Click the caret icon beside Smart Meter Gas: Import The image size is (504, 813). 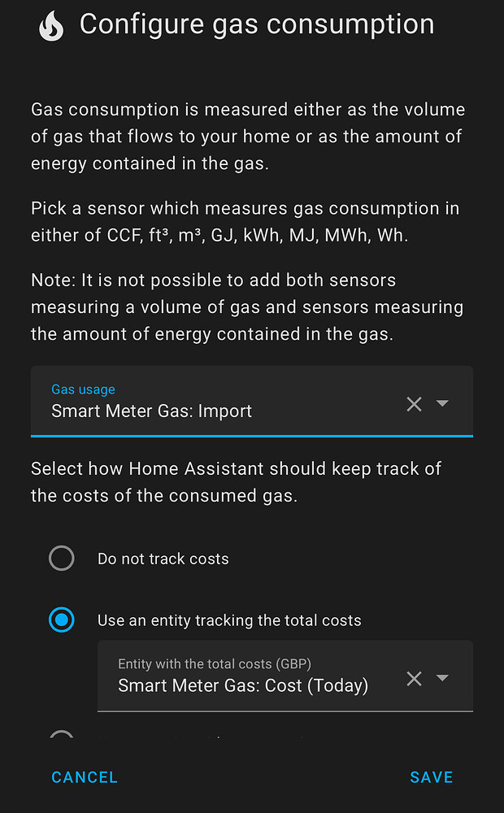[x=441, y=404]
